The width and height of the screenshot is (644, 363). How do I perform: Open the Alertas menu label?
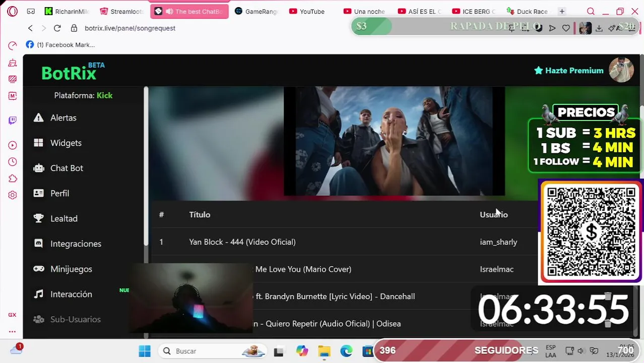click(63, 117)
